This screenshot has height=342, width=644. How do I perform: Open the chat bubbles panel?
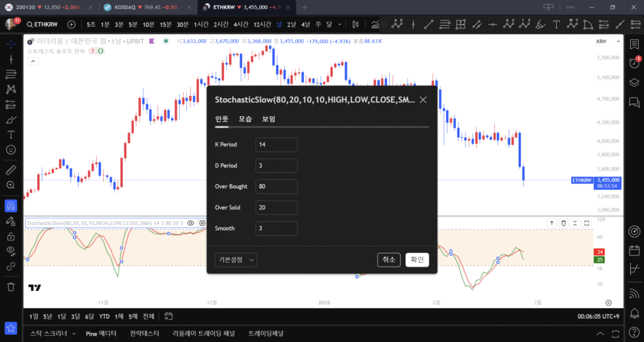coord(634,102)
